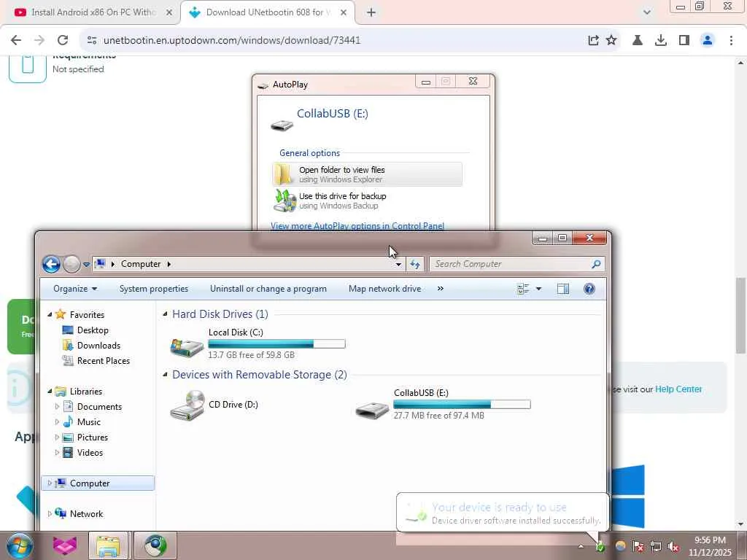This screenshot has height=560, width=747.
Task: Select Recent Places under Favorites
Action: (104, 361)
